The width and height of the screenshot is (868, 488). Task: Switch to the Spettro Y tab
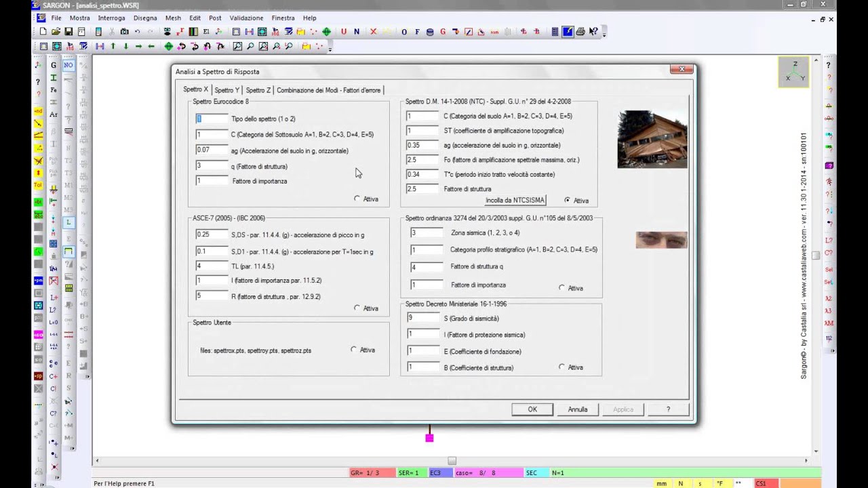point(226,90)
